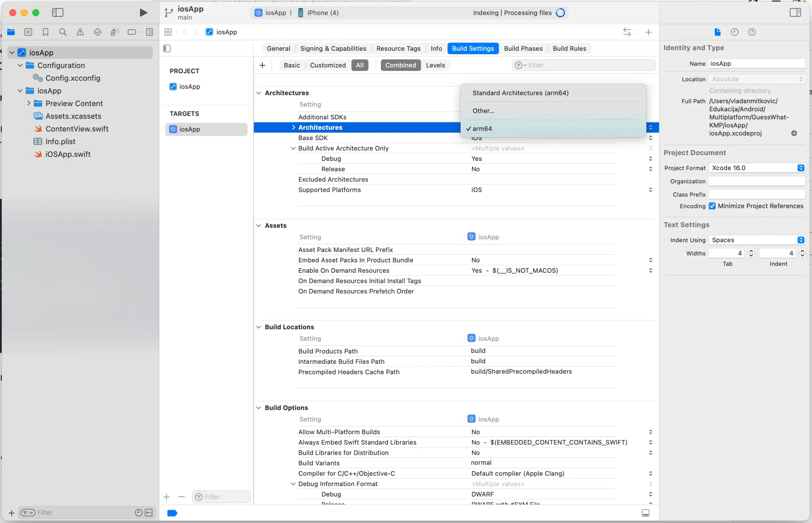Reveal Full Path in Finder arrow
812x523 pixels.
click(x=794, y=133)
